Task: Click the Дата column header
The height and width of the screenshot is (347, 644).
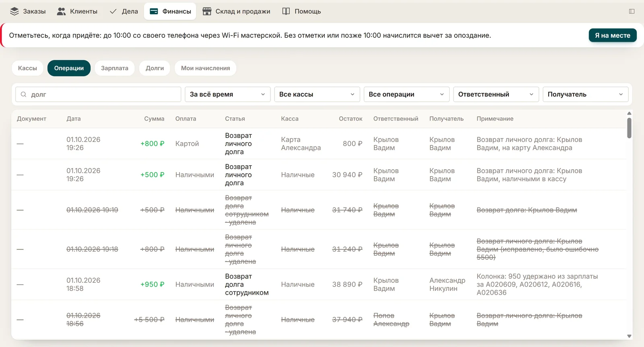Action: coord(74,119)
